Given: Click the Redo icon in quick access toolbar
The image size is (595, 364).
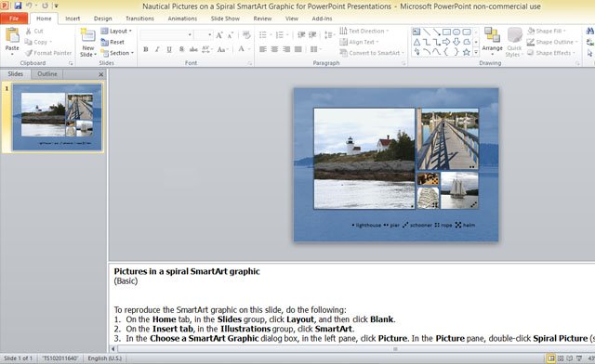Looking at the screenshot, I should [45, 6].
